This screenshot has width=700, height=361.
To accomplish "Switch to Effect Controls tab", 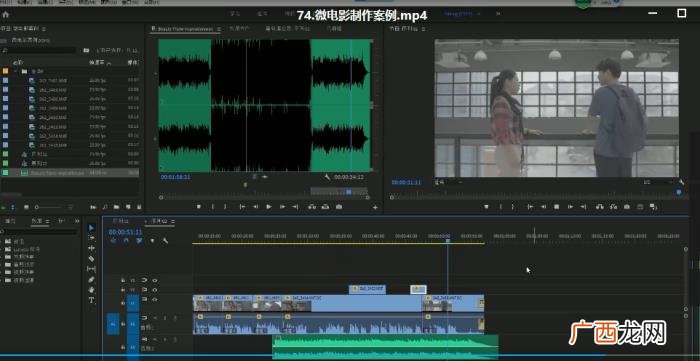I will [239, 29].
